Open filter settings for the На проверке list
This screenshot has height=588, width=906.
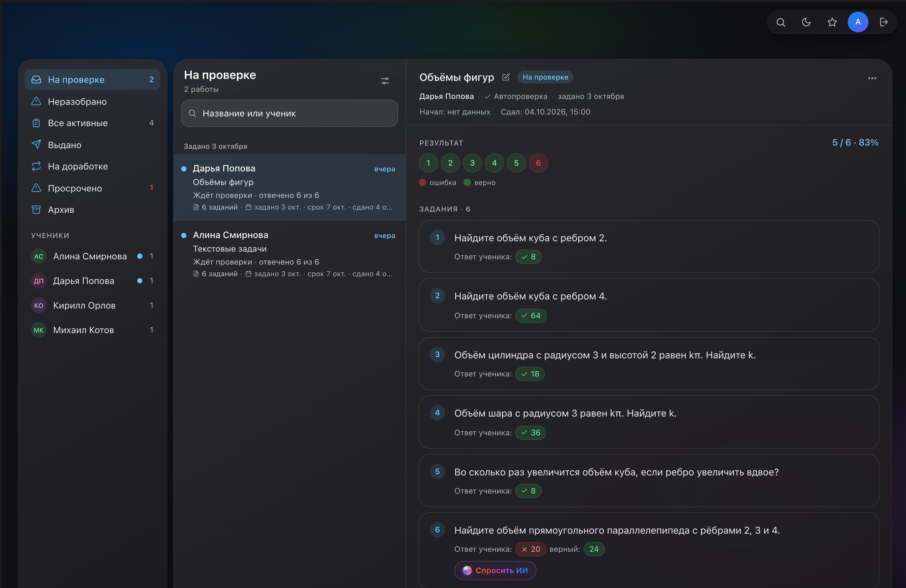385,81
